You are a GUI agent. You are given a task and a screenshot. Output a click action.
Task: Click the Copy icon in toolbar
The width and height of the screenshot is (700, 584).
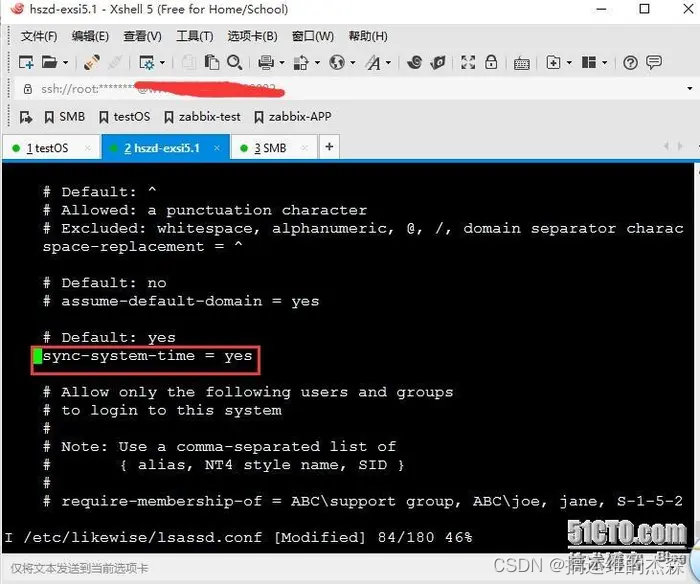point(188,62)
